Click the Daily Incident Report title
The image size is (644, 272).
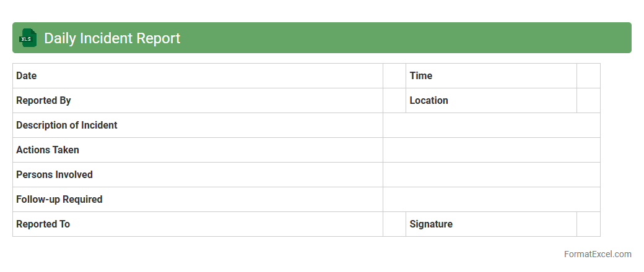[112, 38]
